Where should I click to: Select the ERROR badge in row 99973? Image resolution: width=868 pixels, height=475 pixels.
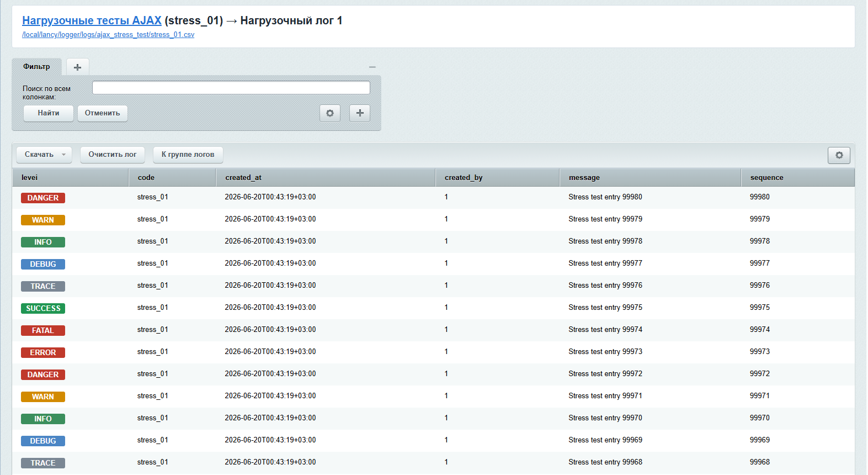(43, 352)
